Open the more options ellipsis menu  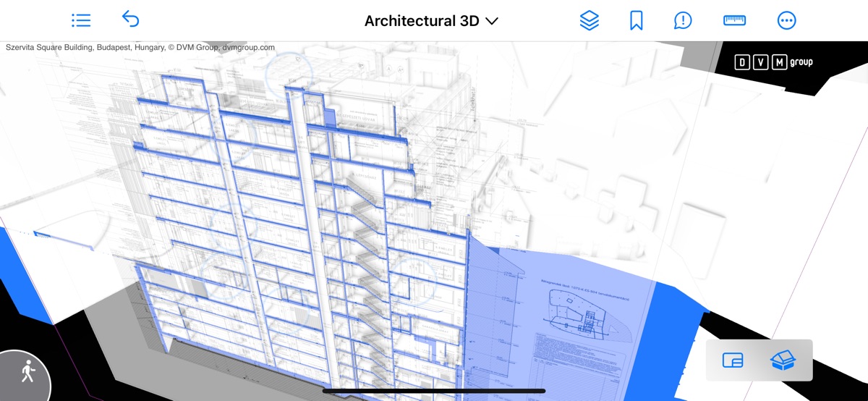pos(786,20)
